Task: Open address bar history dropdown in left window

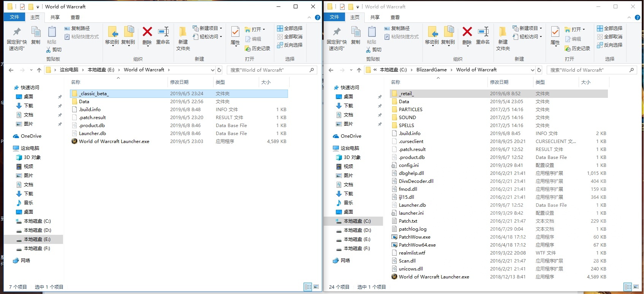Action: point(213,70)
